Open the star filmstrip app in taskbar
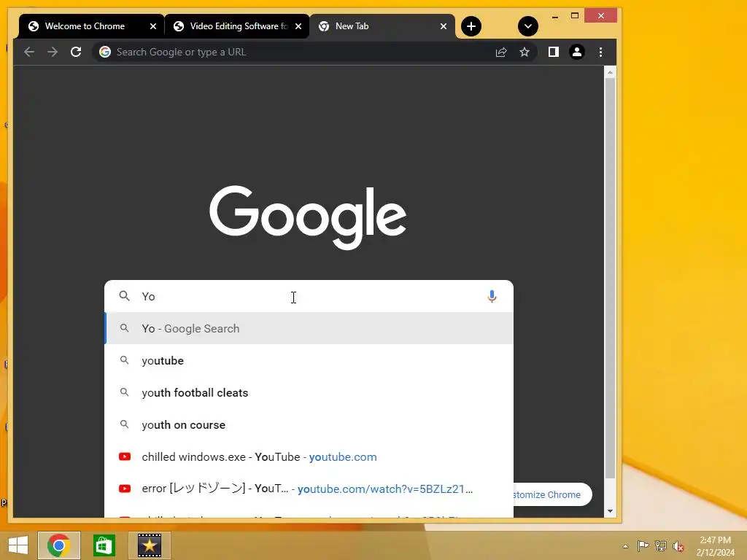 tap(150, 545)
